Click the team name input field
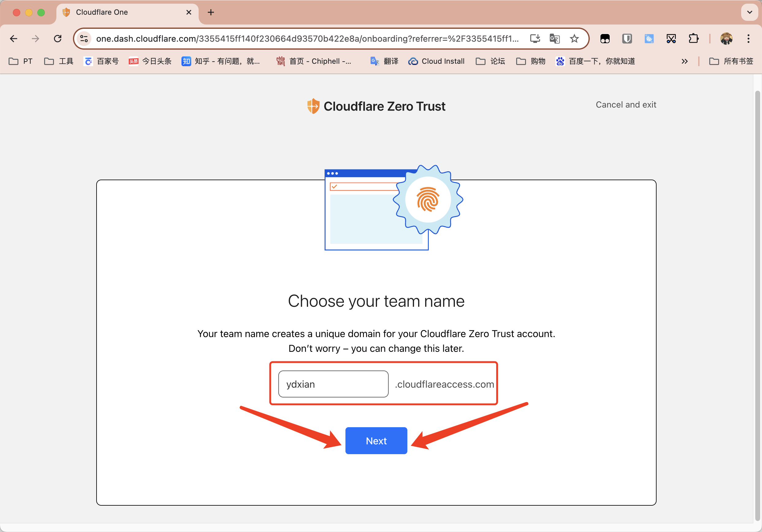Image resolution: width=762 pixels, height=532 pixels. (333, 384)
